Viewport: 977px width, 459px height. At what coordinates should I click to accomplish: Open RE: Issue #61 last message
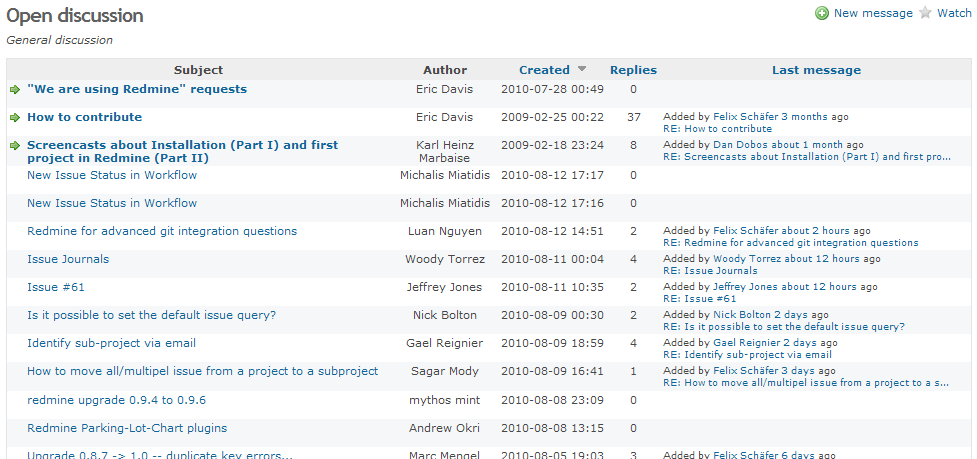point(700,299)
